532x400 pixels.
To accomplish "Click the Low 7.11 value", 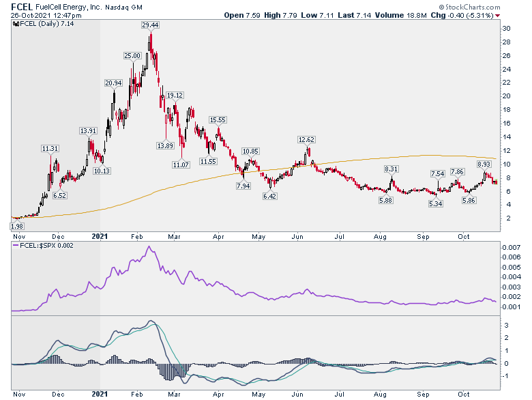I will pos(317,15).
